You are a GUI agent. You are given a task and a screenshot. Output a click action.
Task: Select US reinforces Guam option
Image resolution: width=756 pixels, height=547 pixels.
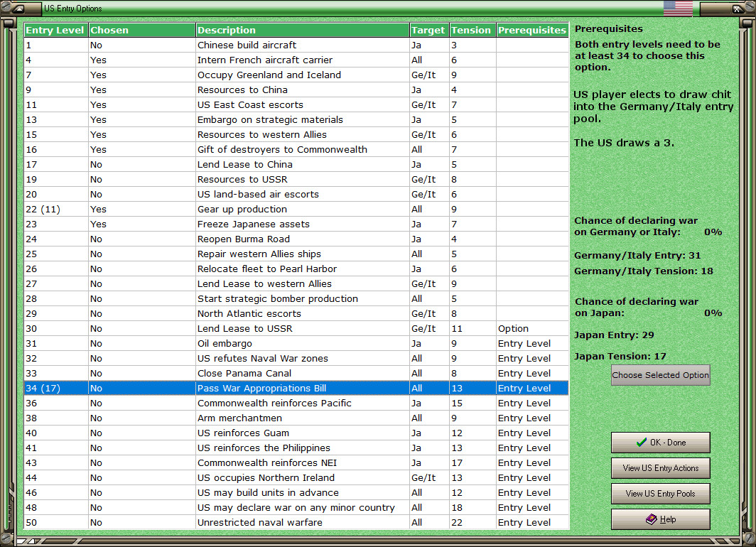pyautogui.click(x=296, y=433)
